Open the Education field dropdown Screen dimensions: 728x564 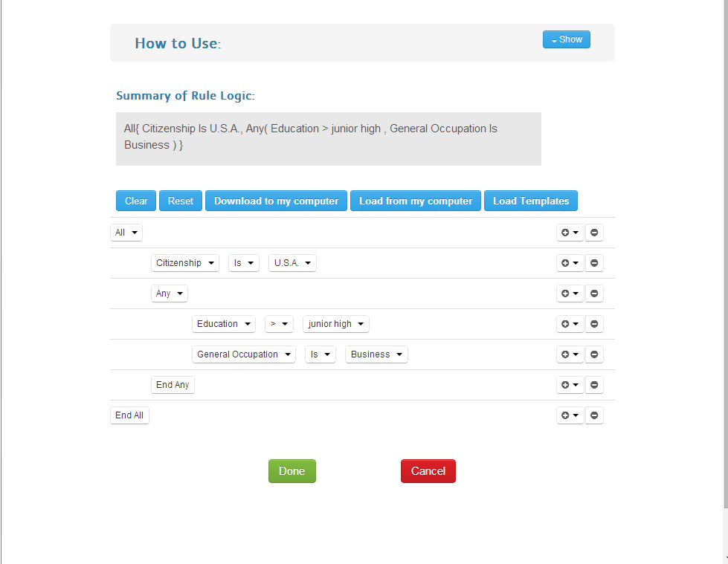click(x=223, y=324)
